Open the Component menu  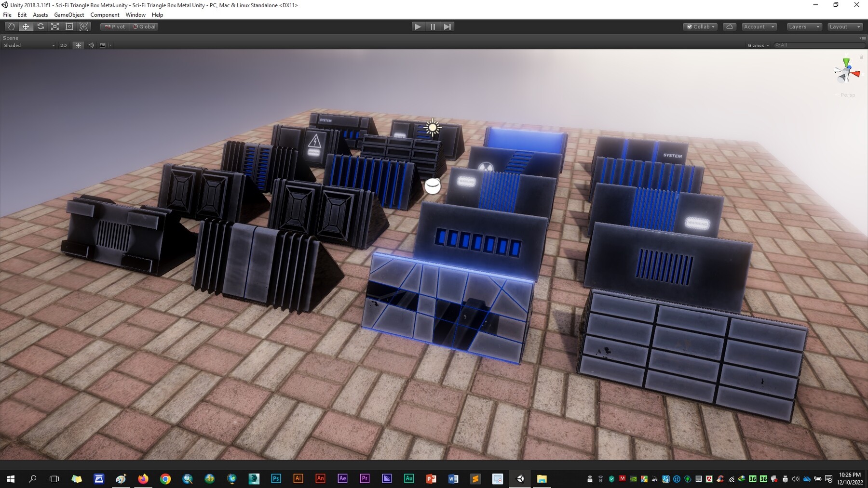click(x=105, y=14)
